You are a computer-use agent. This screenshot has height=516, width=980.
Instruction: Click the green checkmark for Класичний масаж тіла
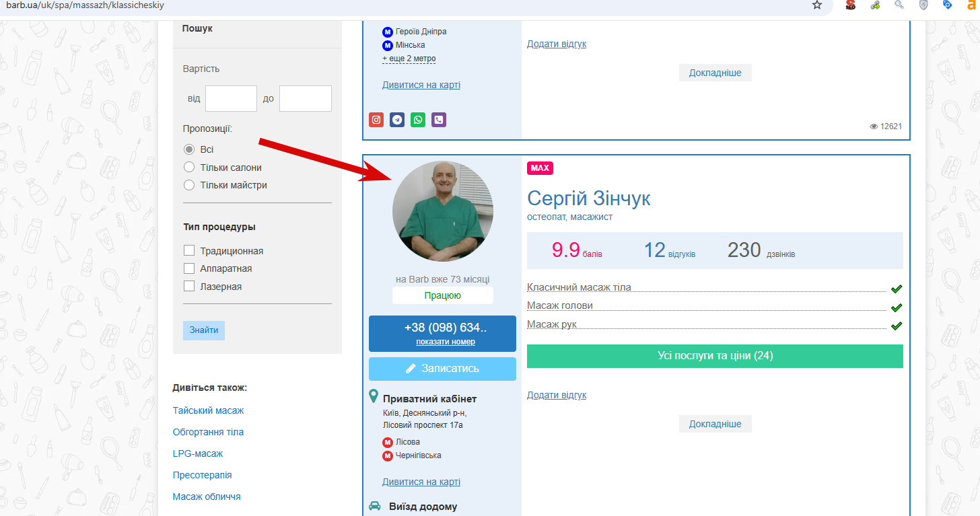[x=896, y=289]
